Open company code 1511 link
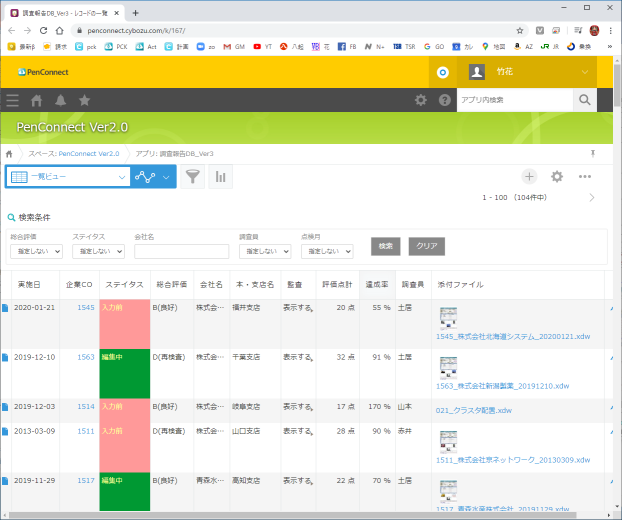Image resolution: width=622 pixels, height=520 pixels. pos(86,431)
